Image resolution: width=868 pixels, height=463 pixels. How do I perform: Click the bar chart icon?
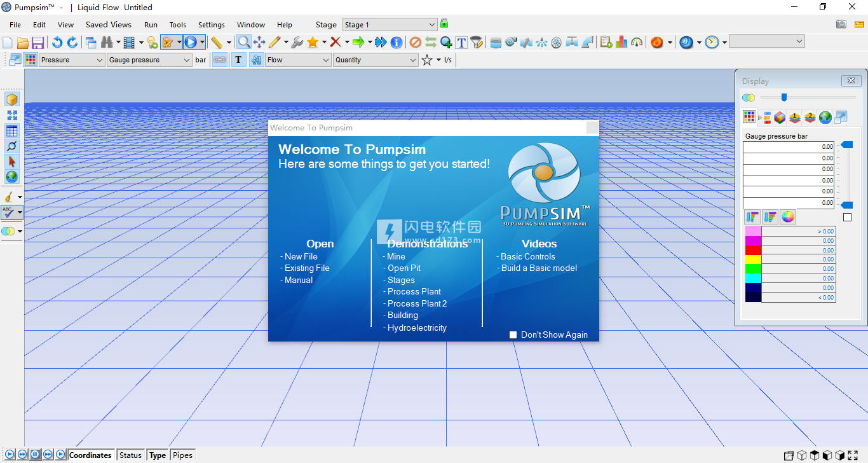point(621,43)
